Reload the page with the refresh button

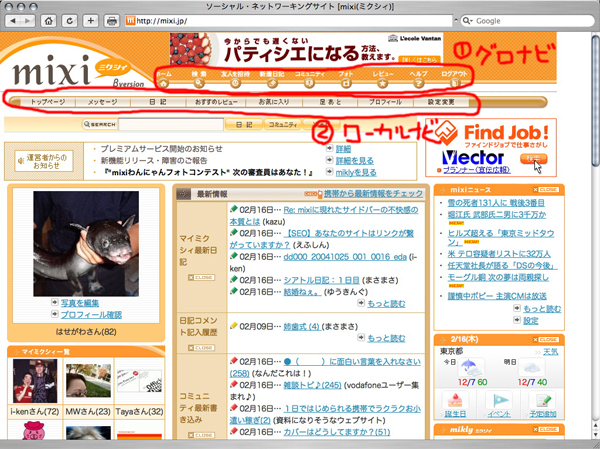click(70, 21)
